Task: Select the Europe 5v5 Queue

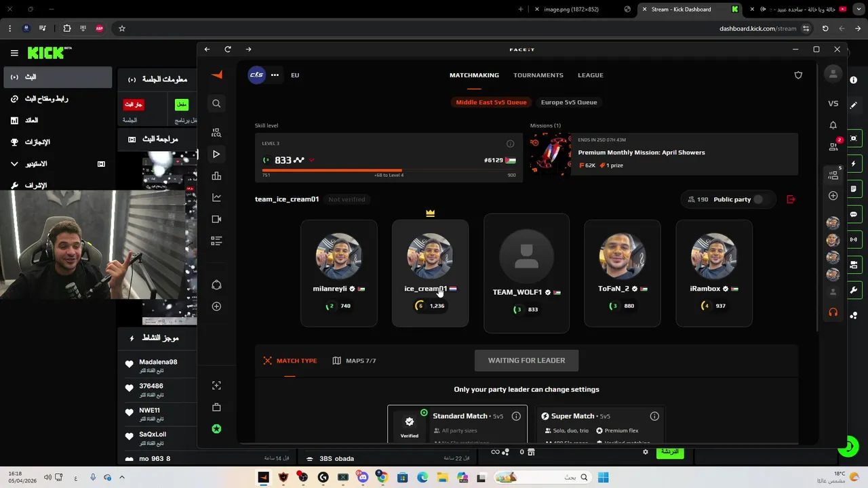Action: pyautogui.click(x=569, y=102)
